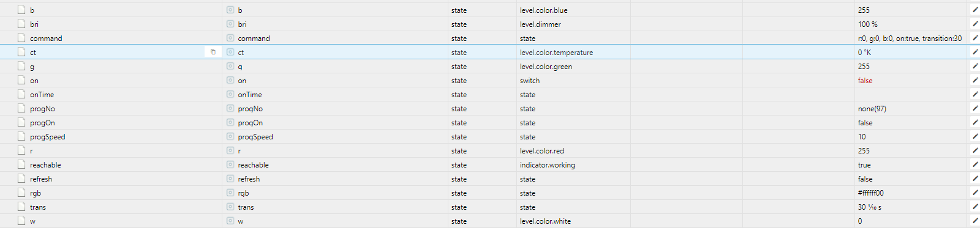
Task: Click pencil icon for level.color.white row
Action: (975, 221)
